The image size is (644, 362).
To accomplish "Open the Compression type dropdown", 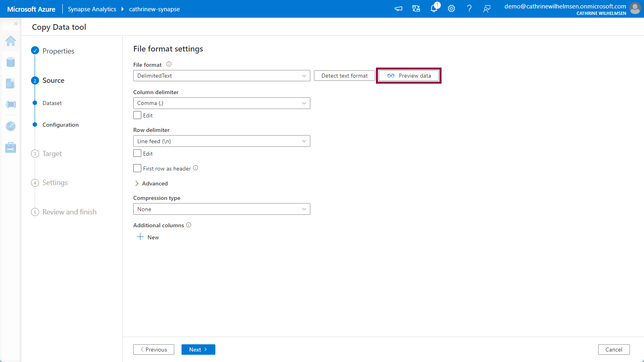I will tap(221, 209).
